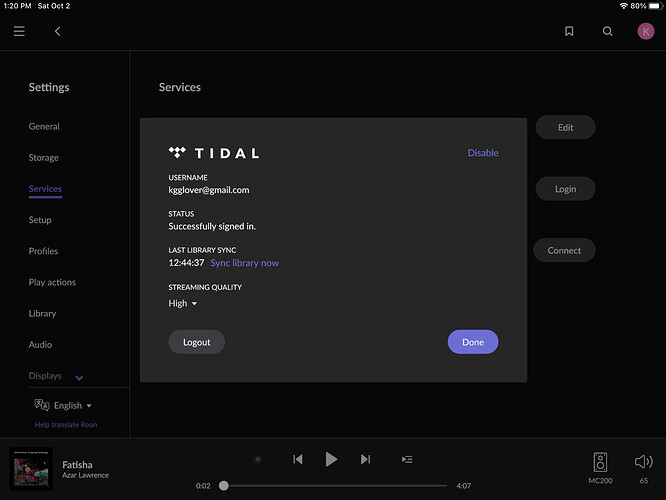Click Disable for TIDAL

pos(483,153)
